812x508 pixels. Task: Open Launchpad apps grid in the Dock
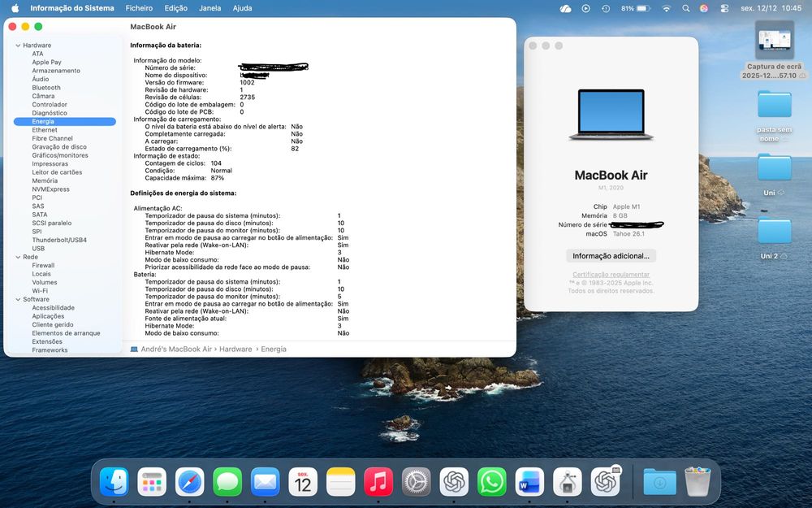152,481
